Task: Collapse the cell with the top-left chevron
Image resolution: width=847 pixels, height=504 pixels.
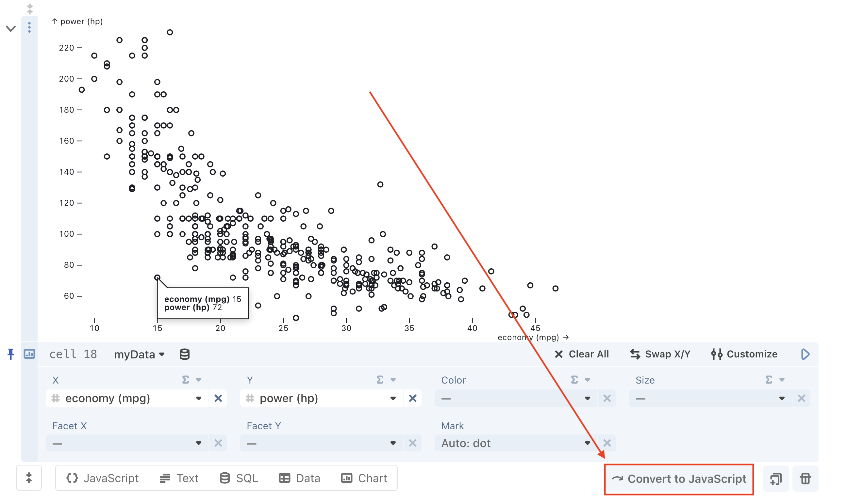Action: pos(10,28)
